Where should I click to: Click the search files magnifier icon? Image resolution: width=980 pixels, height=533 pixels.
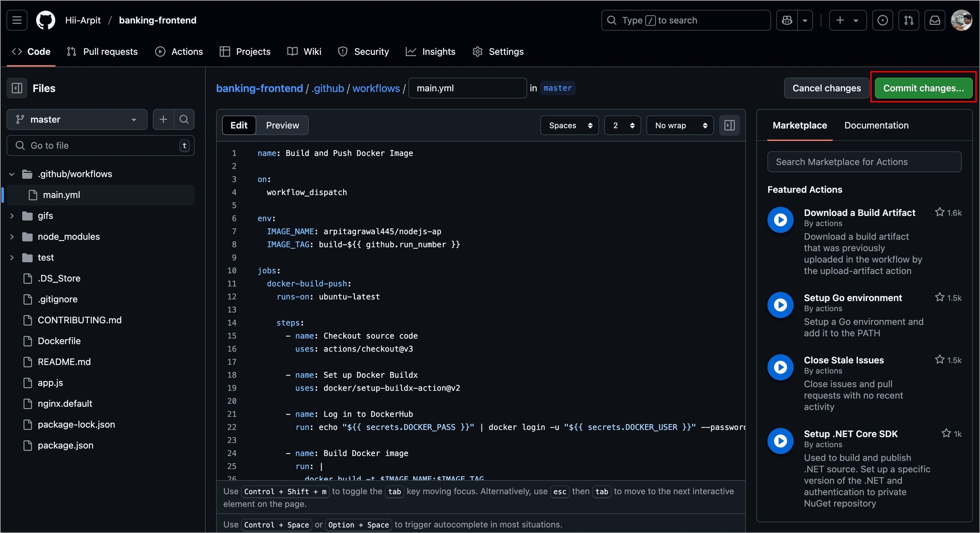tap(184, 119)
